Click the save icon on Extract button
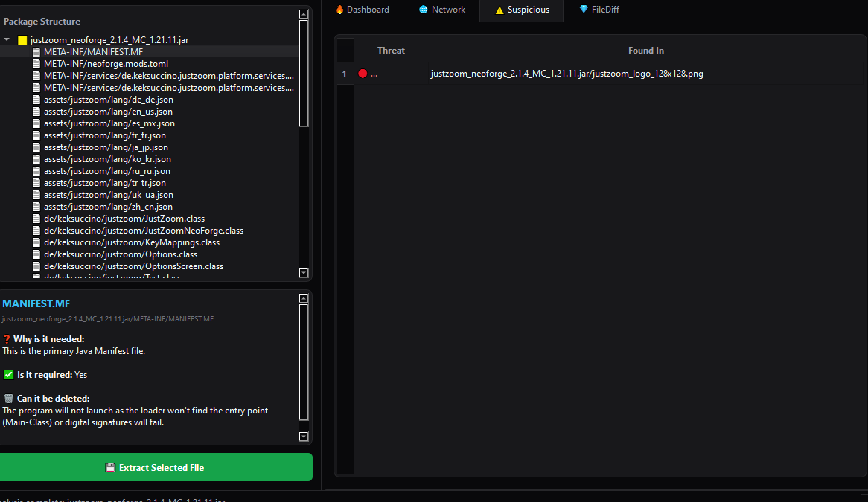Viewport: 868px width, 502px height. coord(110,468)
